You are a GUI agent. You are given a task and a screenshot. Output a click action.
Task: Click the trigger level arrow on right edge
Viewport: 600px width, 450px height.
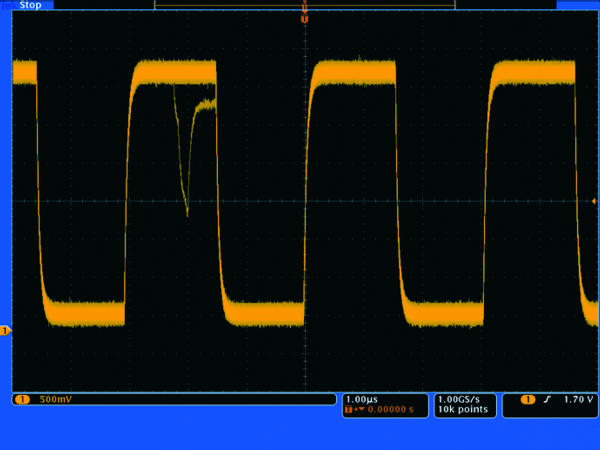point(593,201)
